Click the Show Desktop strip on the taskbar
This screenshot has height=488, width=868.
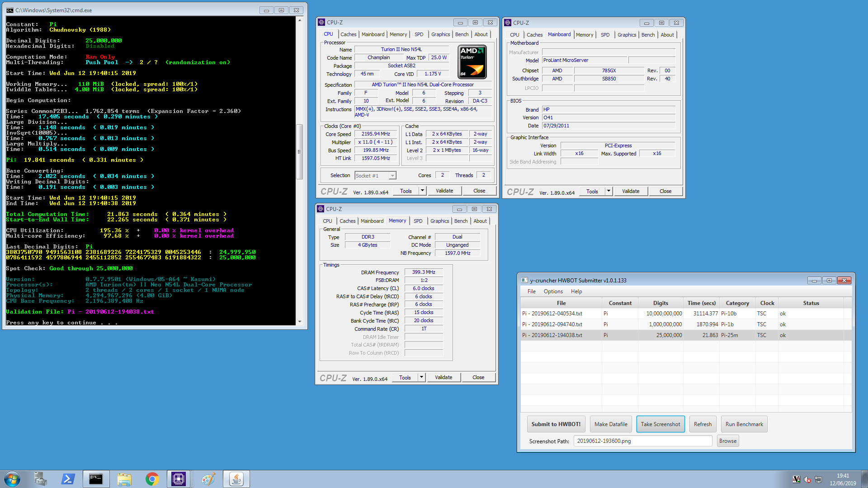point(864,479)
